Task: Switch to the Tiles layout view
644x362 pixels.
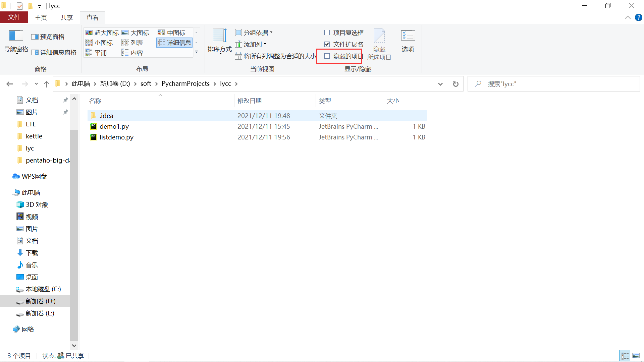Action: click(97, 53)
